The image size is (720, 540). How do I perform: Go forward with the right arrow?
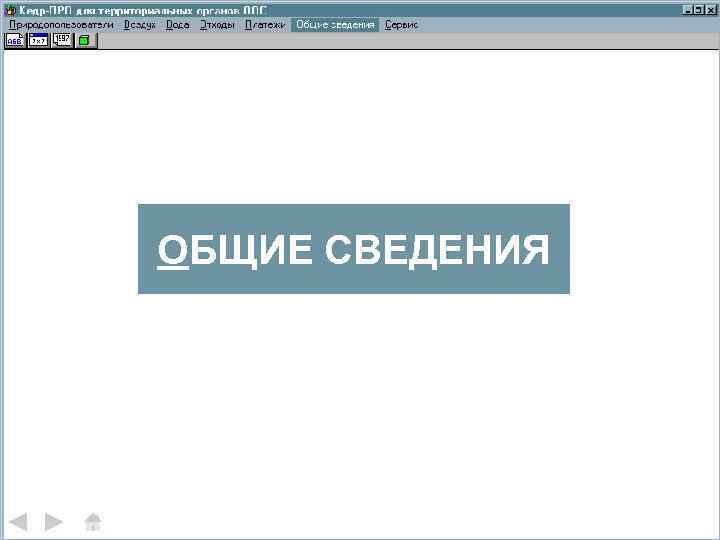tap(54, 522)
